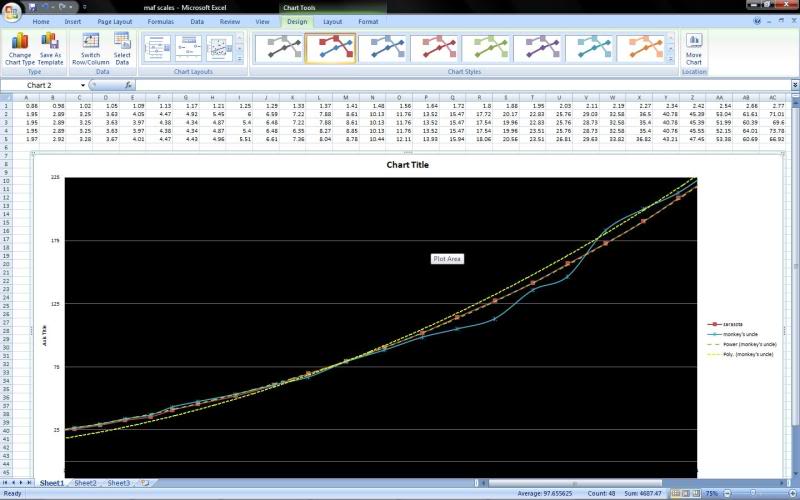The height and width of the screenshot is (500, 800).
Task: Open the Name Box dropdown arrow
Action: click(x=83, y=85)
